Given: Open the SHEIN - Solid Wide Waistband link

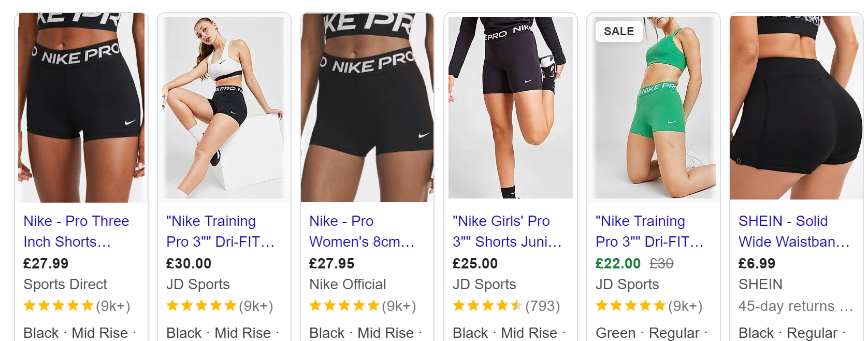Looking at the screenshot, I should (x=794, y=231).
